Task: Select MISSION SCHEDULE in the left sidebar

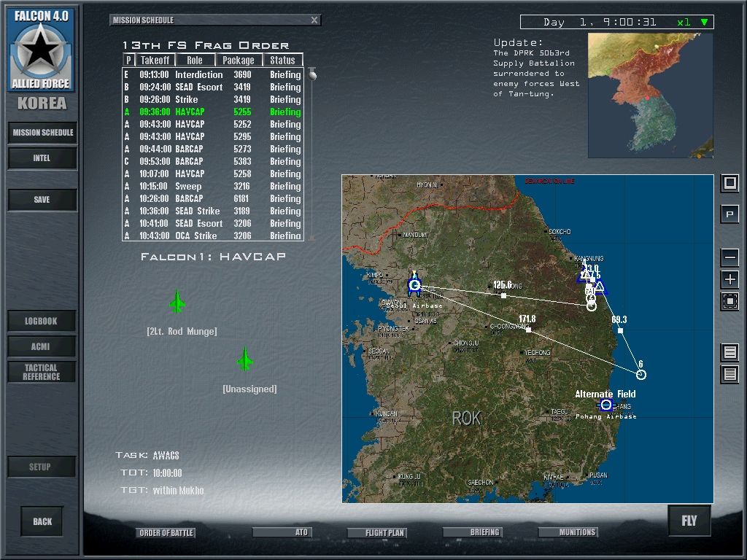Action: click(42, 133)
